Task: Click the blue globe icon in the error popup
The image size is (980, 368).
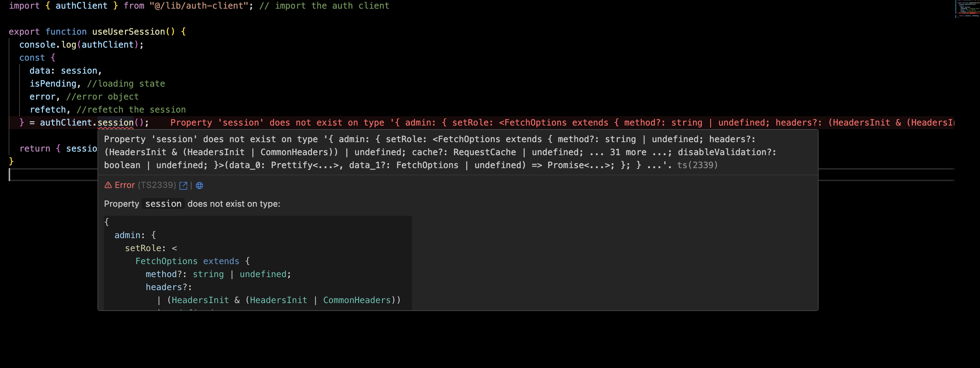Action: click(x=199, y=185)
